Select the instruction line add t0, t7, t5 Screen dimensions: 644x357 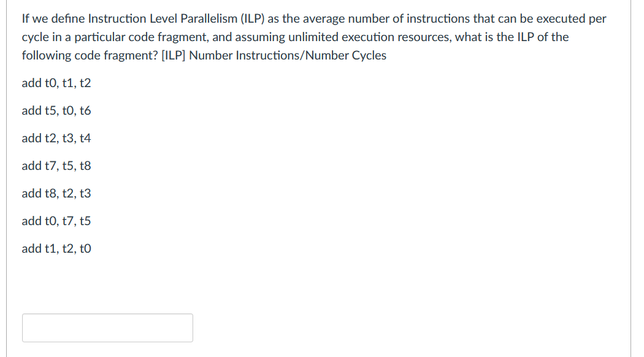pyautogui.click(x=56, y=221)
